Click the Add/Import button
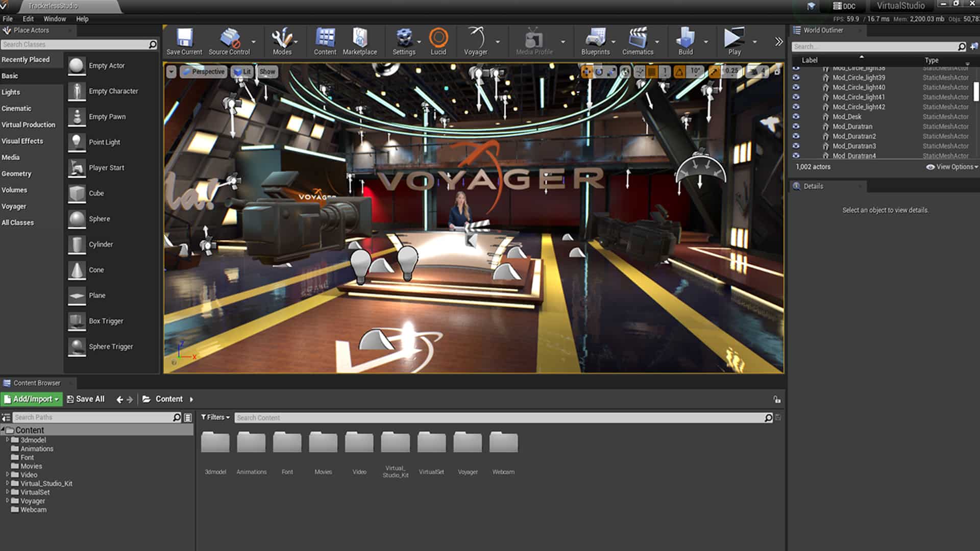Viewport: 980px width, 551px height. (x=32, y=399)
